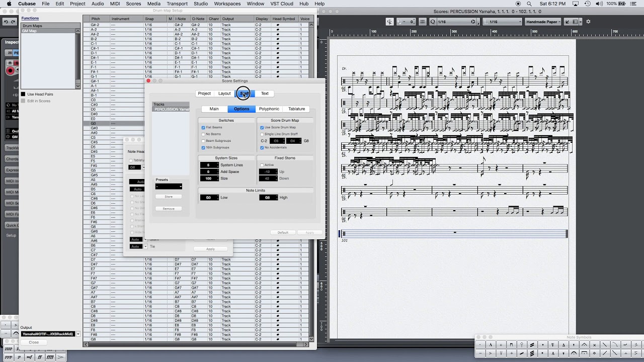Screen dimensions: 644x362
Task: Enable Single Line Drum Staff checkbox
Action: click(262, 134)
